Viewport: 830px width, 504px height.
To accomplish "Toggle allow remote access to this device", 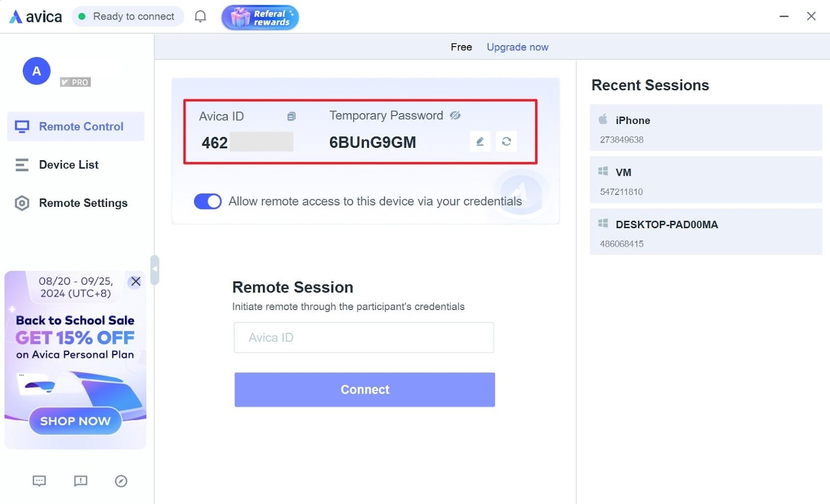I will point(208,201).
